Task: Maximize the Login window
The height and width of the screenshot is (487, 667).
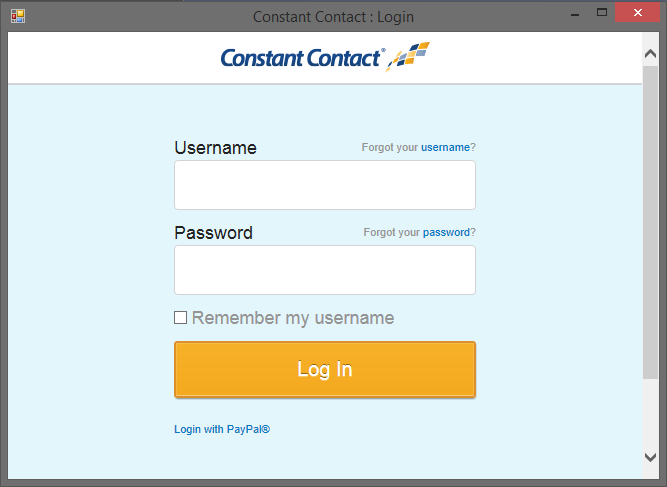Action: point(602,15)
